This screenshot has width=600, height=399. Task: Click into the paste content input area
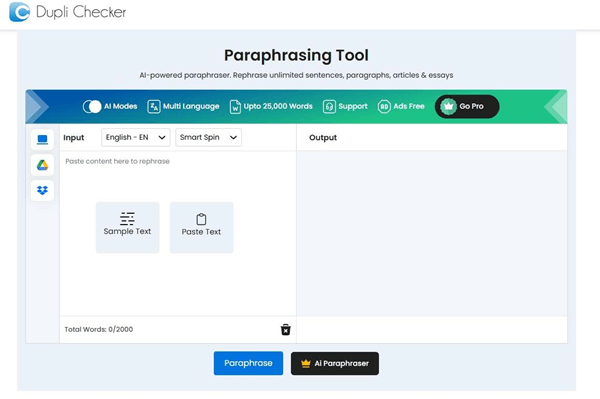coord(178,233)
